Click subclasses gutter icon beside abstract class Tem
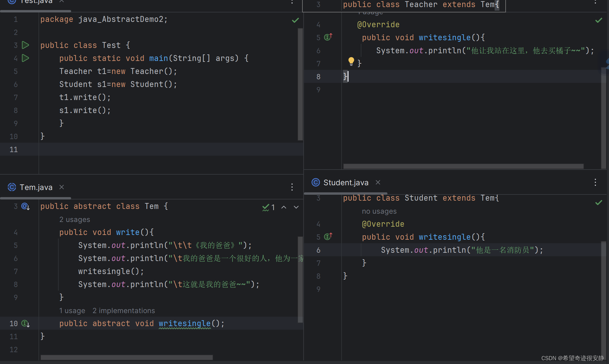Viewport: 609px width, 364px height. click(25, 206)
